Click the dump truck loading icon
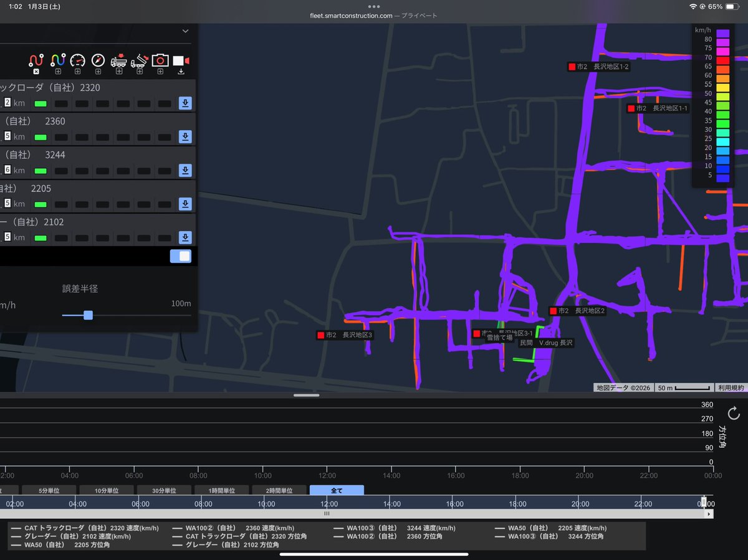The image size is (748, 560). point(118,60)
